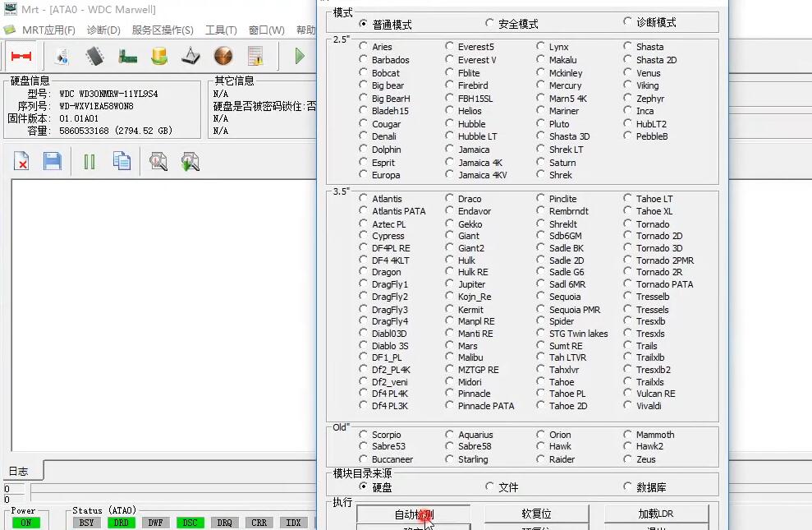Image resolution: width=812 pixels, height=530 pixels.
Task: Click the IDX status indicator
Action: (x=294, y=523)
